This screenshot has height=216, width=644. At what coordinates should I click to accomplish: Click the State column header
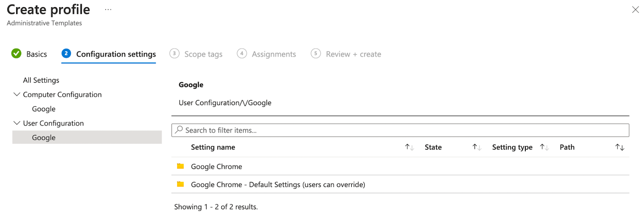point(433,147)
